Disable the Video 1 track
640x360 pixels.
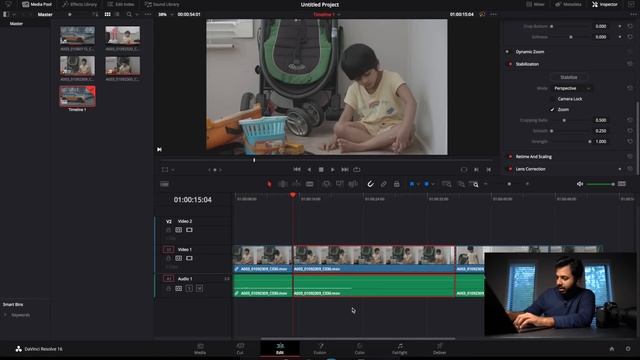[x=189, y=258]
